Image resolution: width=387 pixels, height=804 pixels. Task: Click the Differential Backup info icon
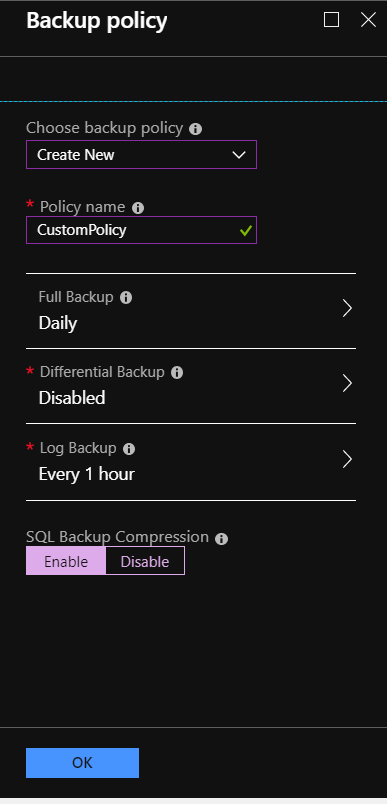pos(177,373)
